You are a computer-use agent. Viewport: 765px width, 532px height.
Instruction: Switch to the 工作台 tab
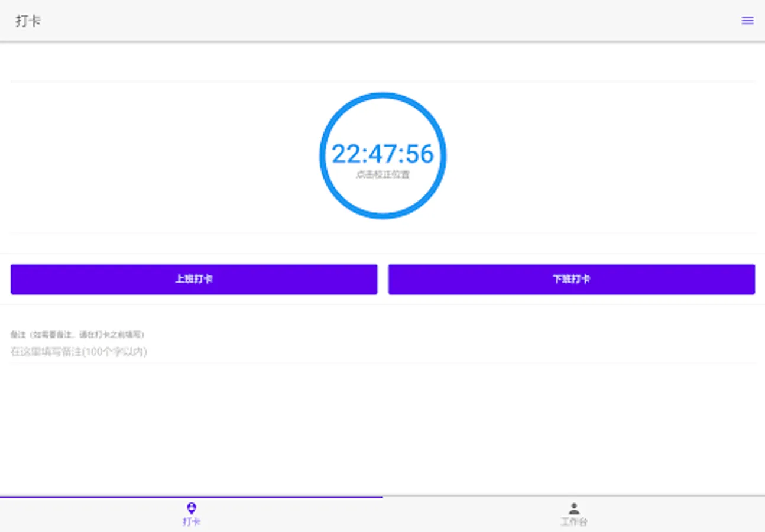[x=573, y=514]
